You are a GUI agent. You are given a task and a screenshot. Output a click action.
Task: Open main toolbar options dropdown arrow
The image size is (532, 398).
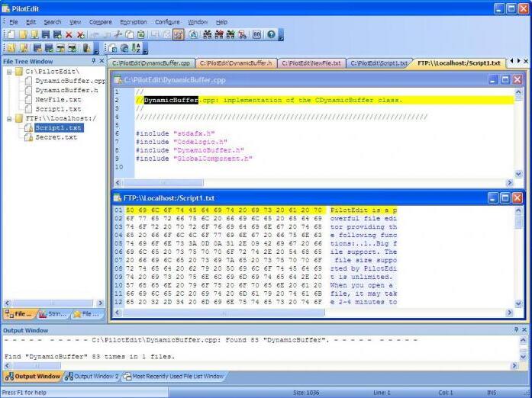(281, 35)
